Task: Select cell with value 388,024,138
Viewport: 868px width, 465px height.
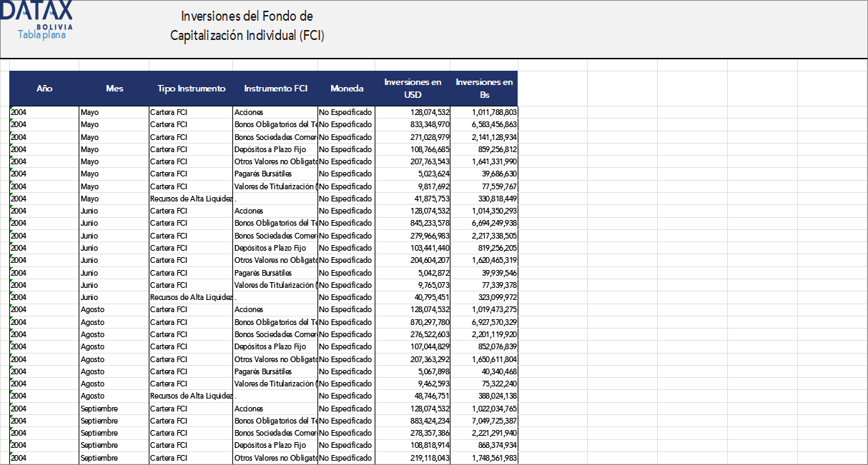Action: 485,396
